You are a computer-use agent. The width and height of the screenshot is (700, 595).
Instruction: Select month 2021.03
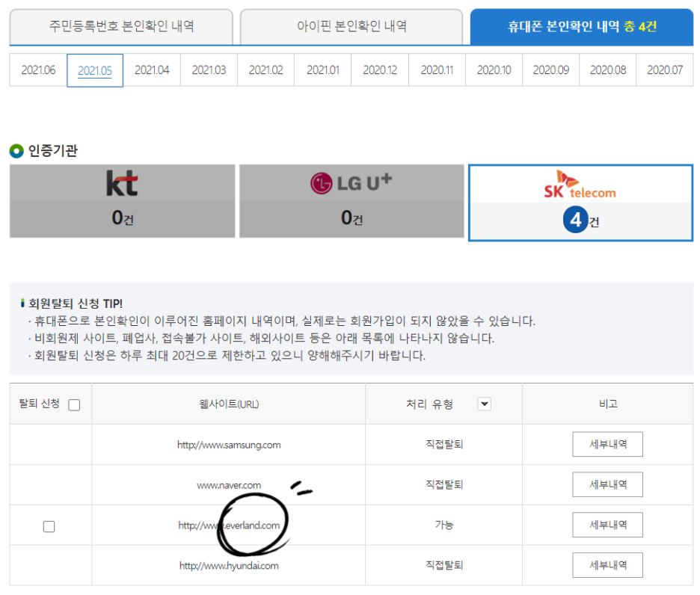click(209, 70)
